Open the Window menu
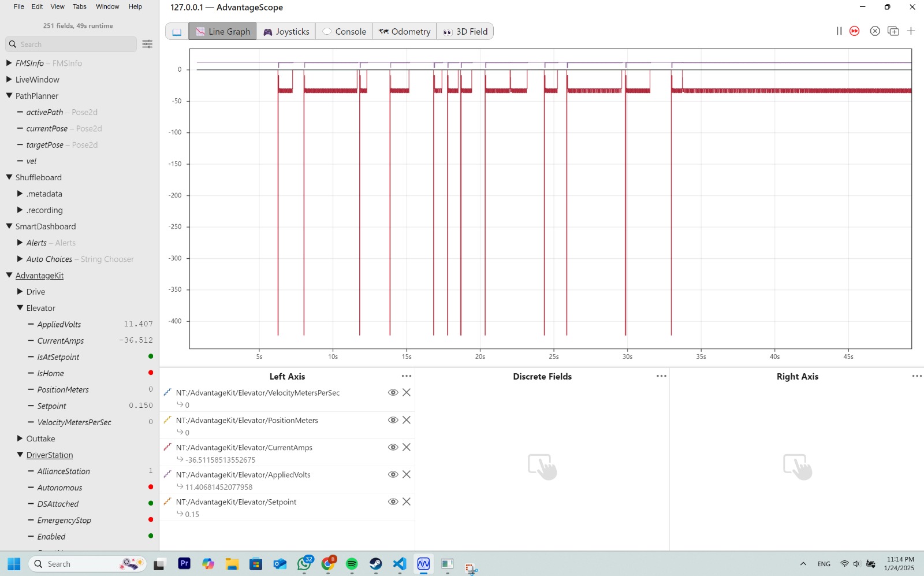 [x=107, y=6]
